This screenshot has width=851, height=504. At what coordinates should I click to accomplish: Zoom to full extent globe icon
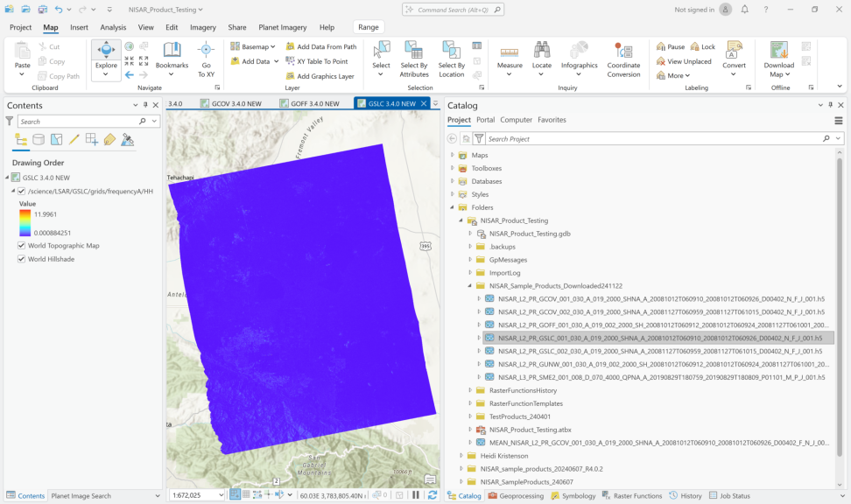[x=130, y=46]
